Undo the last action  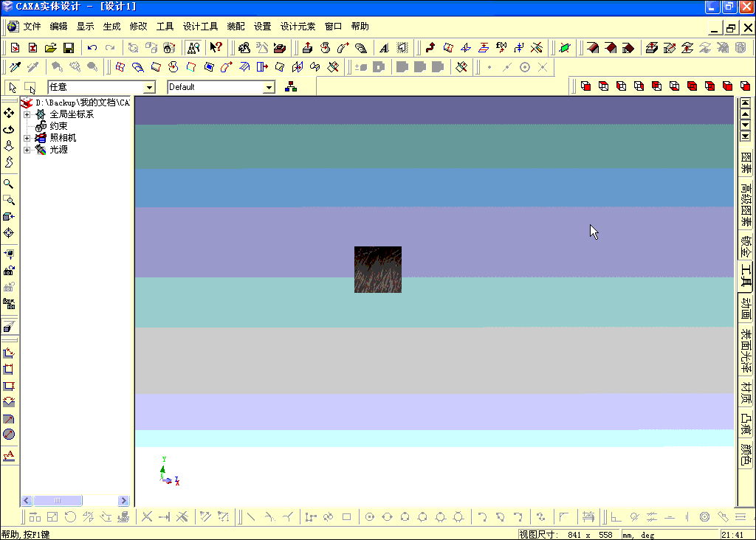92,48
